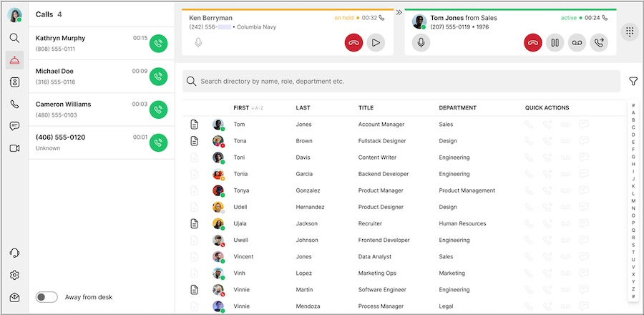Open the messages chat sidebar icon

tap(14, 126)
